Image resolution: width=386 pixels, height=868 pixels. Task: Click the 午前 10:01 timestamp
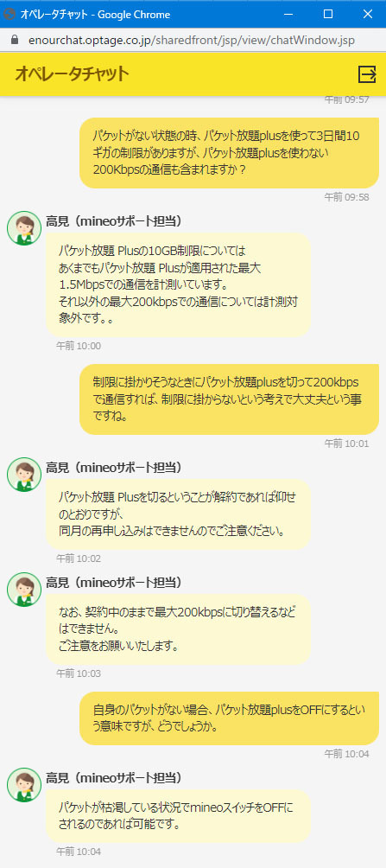coord(347,444)
